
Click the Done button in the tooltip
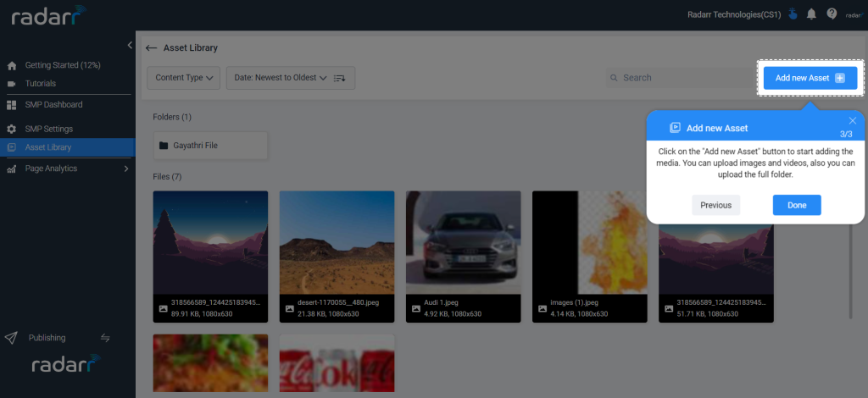pyautogui.click(x=797, y=205)
